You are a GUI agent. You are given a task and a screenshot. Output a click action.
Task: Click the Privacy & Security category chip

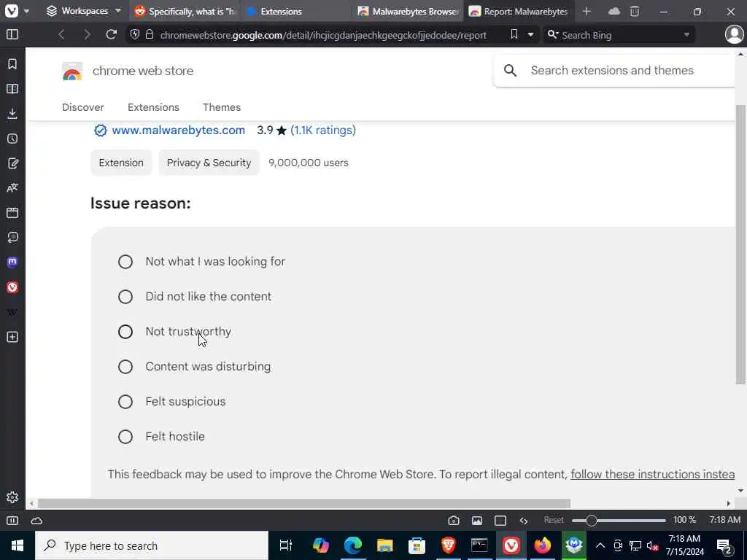[209, 163]
